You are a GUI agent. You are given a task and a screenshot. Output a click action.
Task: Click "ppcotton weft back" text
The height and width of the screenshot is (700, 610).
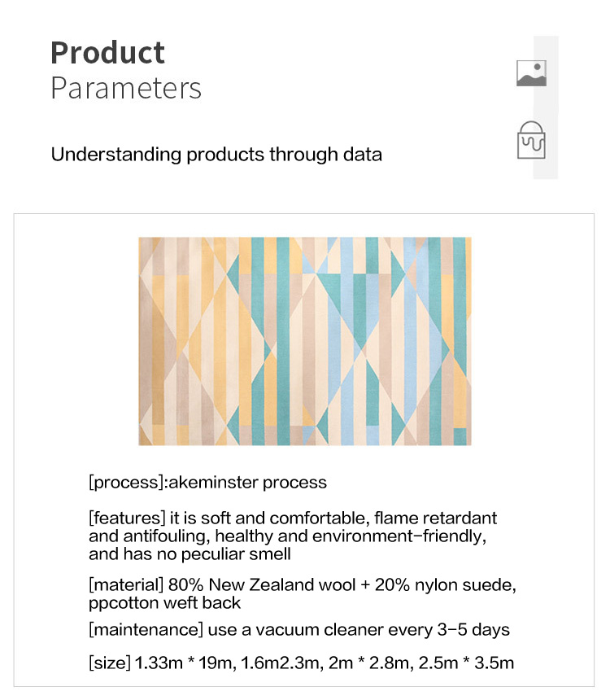click(165, 603)
